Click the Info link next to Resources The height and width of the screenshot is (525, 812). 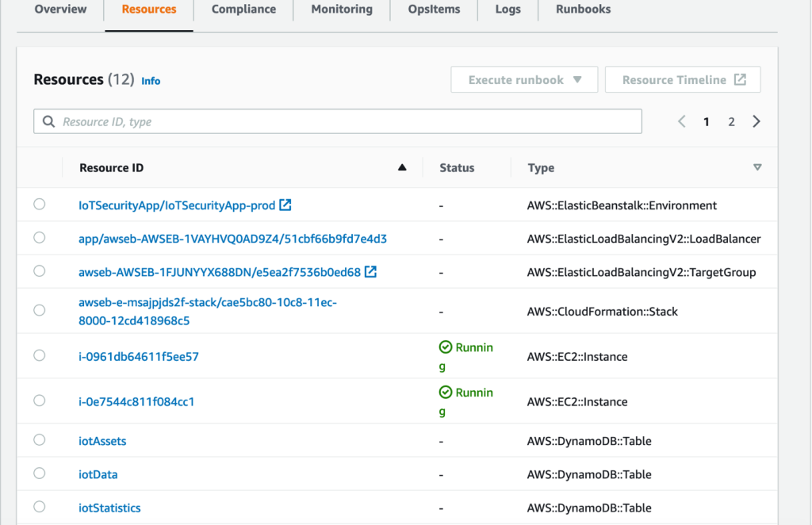tap(151, 80)
